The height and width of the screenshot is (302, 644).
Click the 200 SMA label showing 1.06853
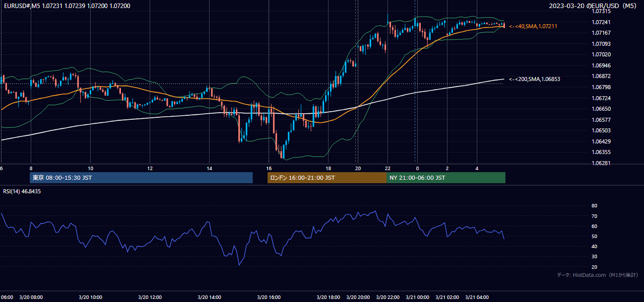click(x=535, y=79)
